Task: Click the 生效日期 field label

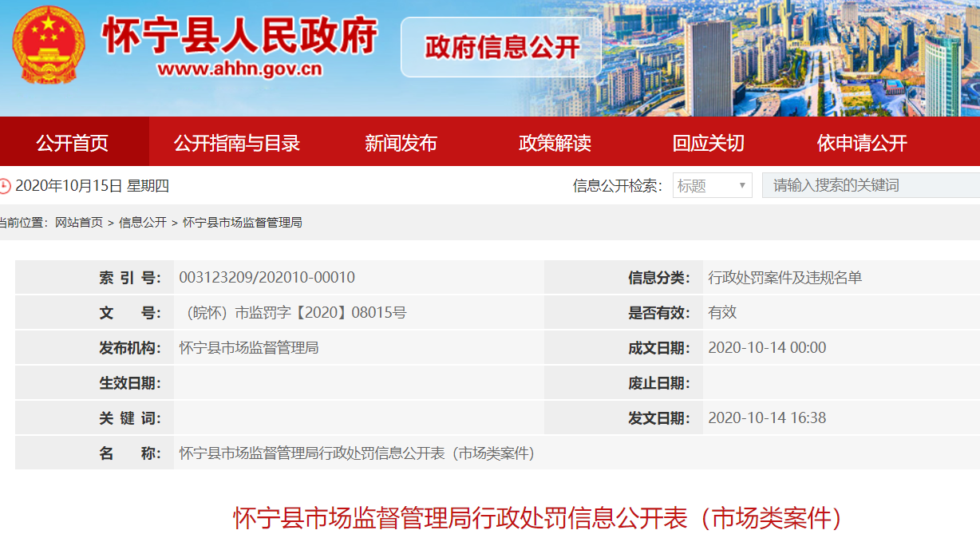Action: 130,383
